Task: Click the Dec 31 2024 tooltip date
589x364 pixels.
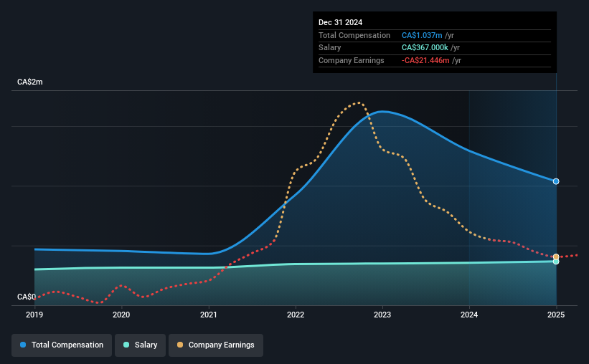Action: (340, 22)
